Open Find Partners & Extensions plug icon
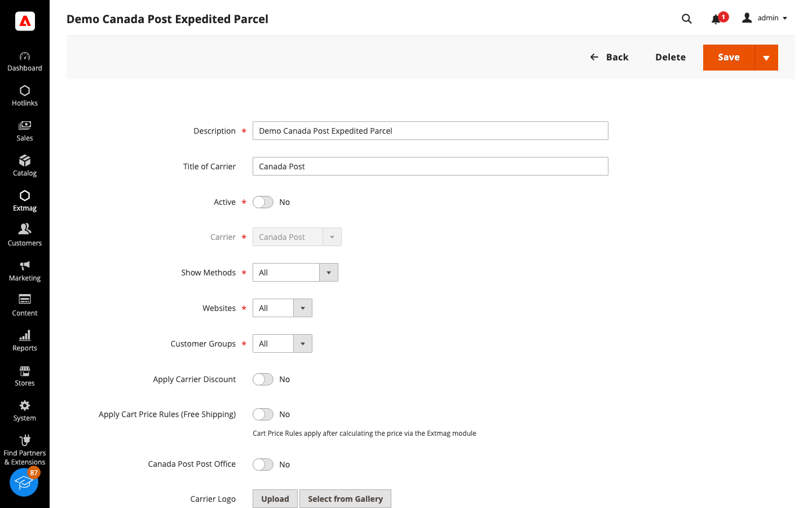812x508 pixels. (x=25, y=440)
